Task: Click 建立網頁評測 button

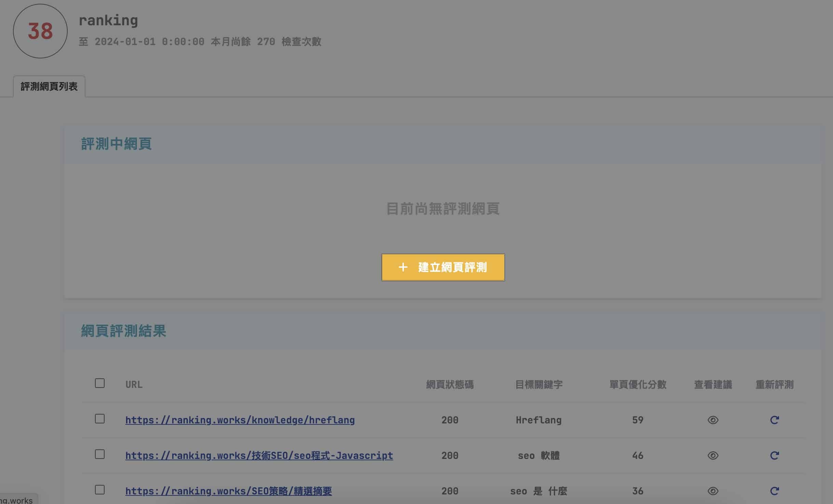Action: coord(443,267)
